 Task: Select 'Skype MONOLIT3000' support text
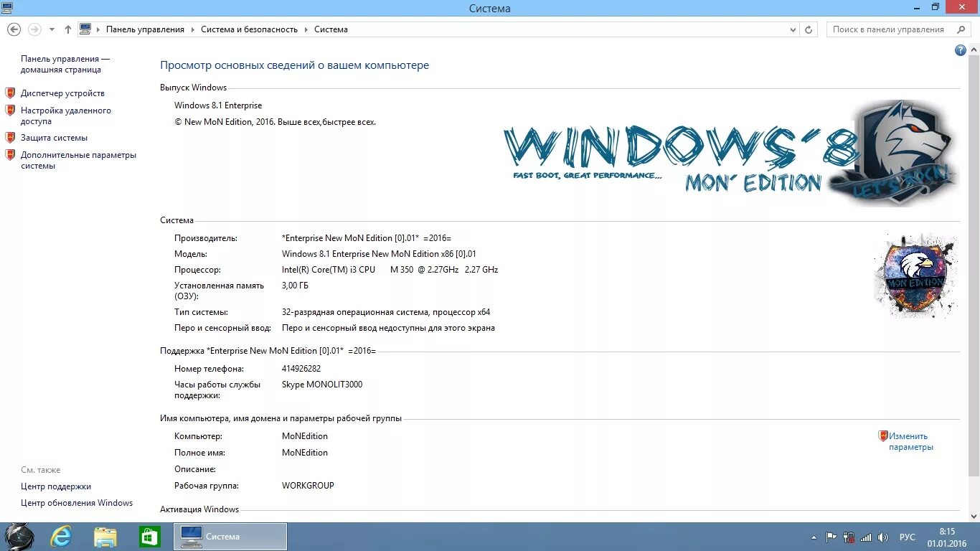(322, 385)
